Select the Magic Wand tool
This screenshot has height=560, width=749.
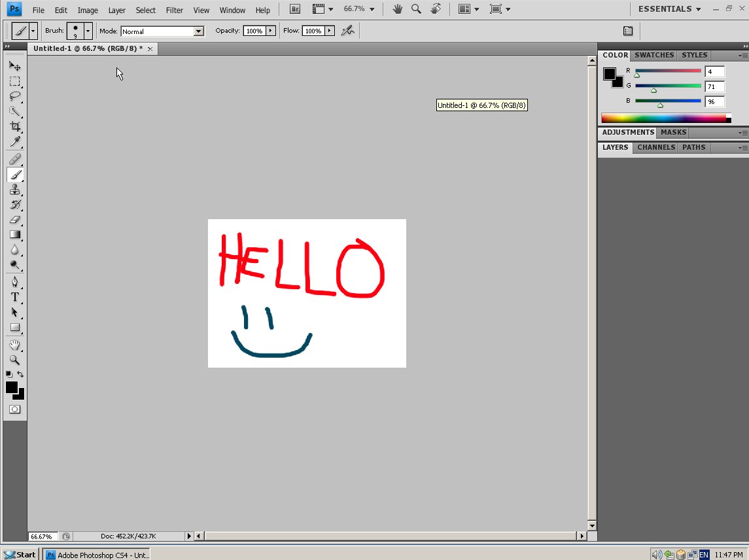[x=15, y=111]
